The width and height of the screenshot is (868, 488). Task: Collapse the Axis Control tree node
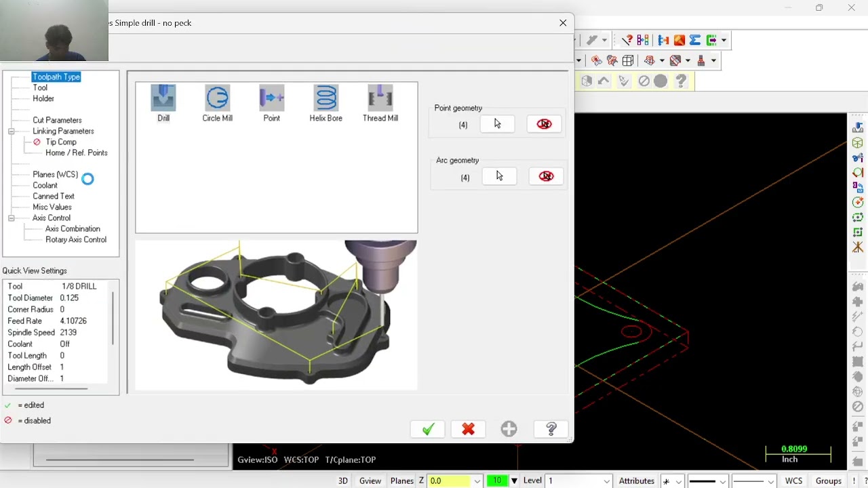coord(12,218)
